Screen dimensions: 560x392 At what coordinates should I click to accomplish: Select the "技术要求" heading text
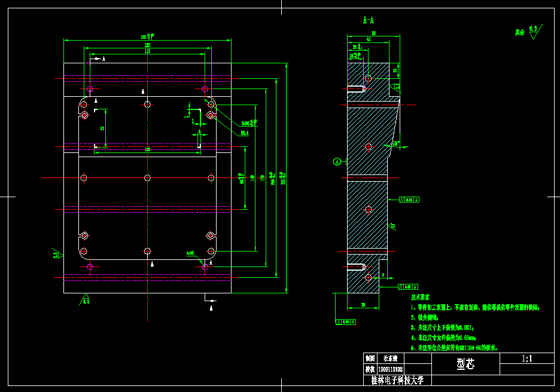pyautogui.click(x=420, y=297)
